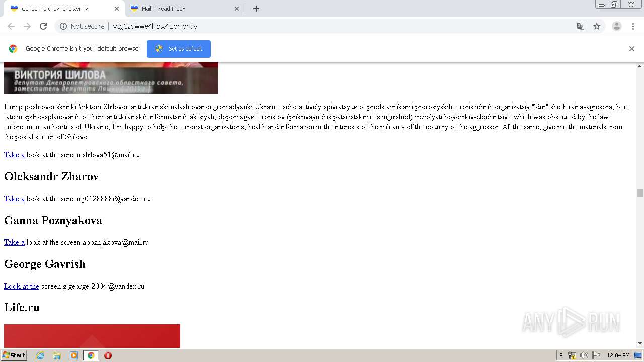The width and height of the screenshot is (644, 362).
Task: Click the scrollbar up arrow
Action: click(x=640, y=66)
